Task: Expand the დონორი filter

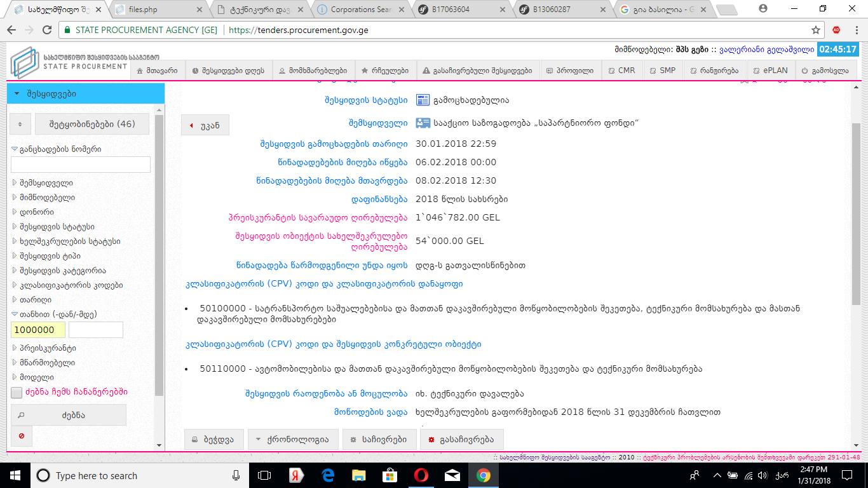Action: (32, 212)
